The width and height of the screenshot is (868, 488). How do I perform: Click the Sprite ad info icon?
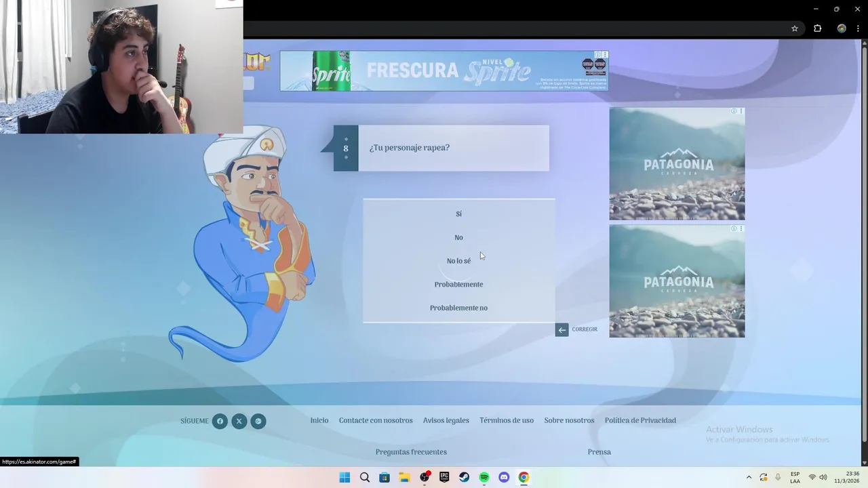(x=598, y=54)
